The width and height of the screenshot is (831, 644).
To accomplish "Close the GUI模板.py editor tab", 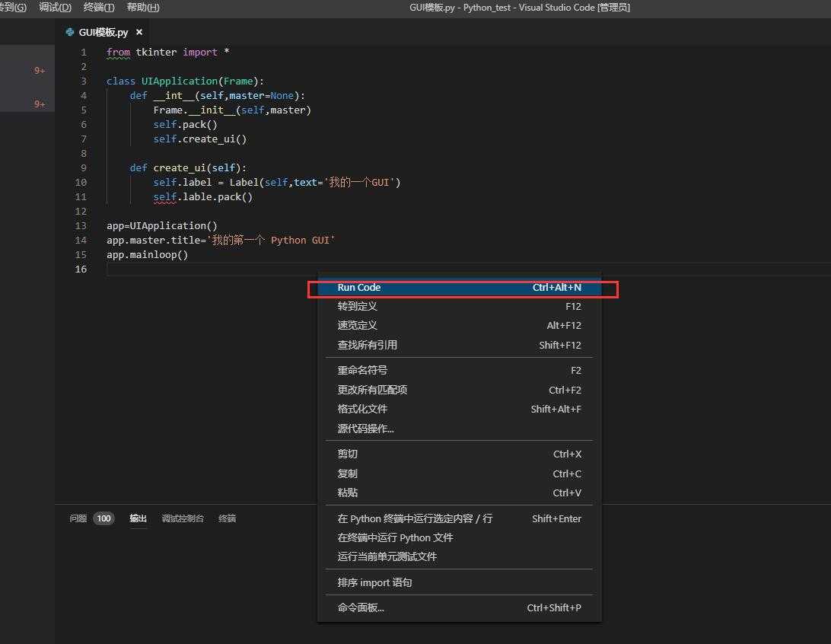I will click(x=138, y=32).
